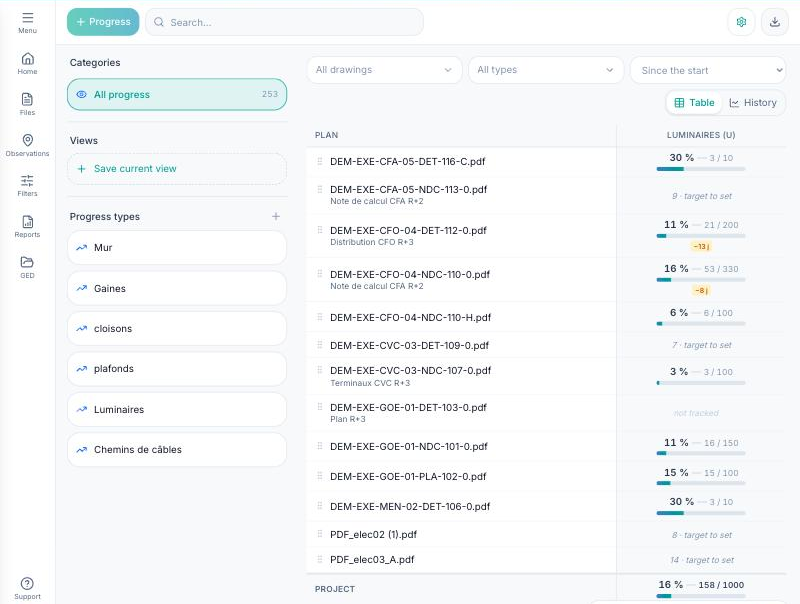Screen dimensions: 800x604
Task: Select the Luminaires progress type
Action: point(177,410)
